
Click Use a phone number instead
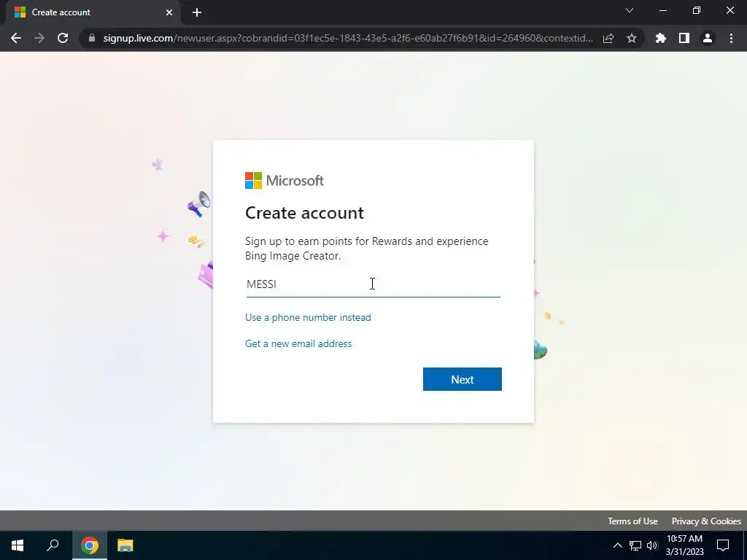308,318
